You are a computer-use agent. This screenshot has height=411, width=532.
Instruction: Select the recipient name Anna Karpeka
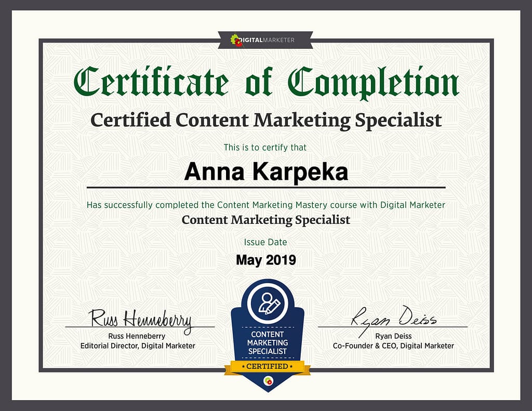266,171
